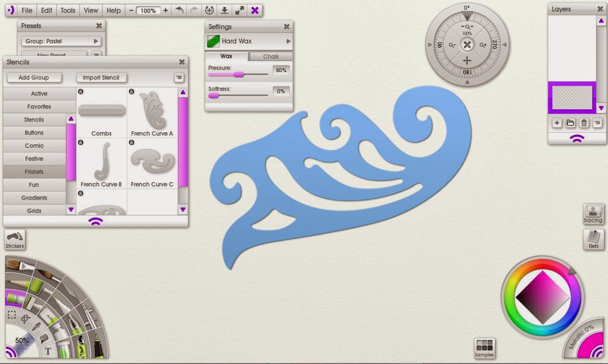Toggle the lock on the French Curve A stencil
Screen dimensions: 608x364
131,91
